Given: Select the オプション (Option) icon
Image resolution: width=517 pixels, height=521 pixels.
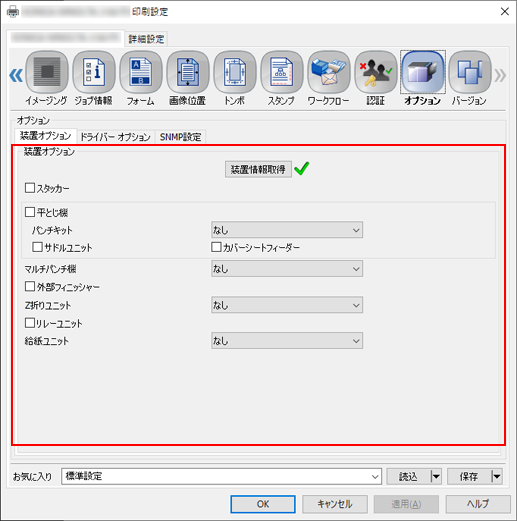Looking at the screenshot, I should [423, 72].
